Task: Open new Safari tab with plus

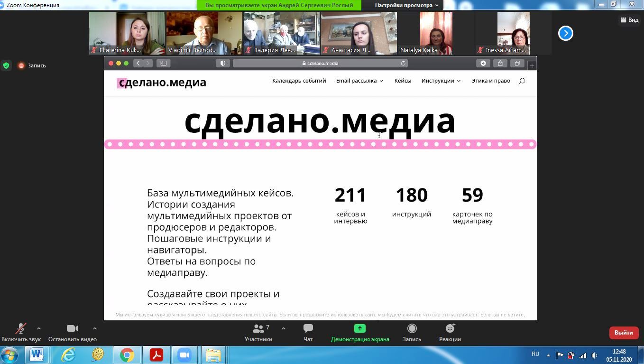Action: point(532,65)
